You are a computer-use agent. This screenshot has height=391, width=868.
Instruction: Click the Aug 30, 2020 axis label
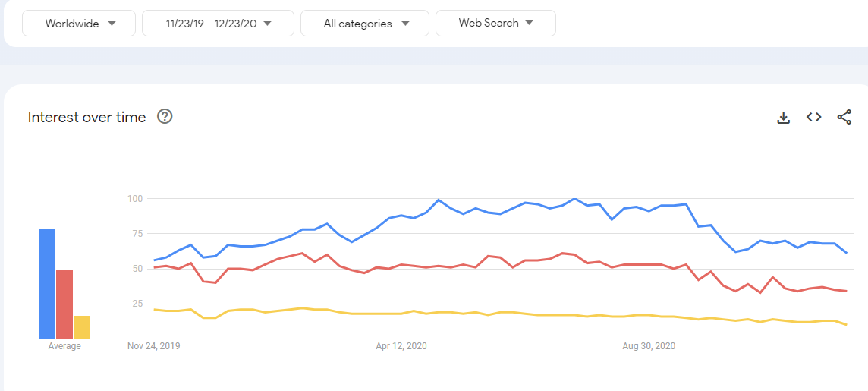(x=649, y=346)
